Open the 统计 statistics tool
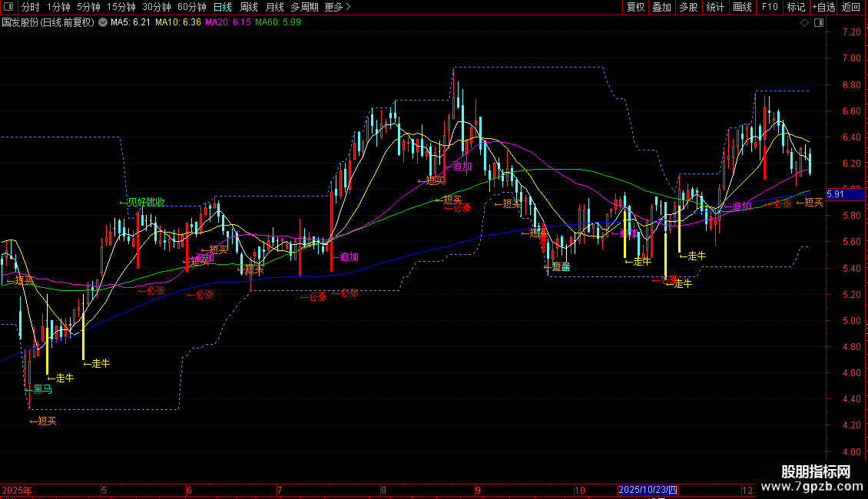The image size is (868, 499). (x=715, y=7)
